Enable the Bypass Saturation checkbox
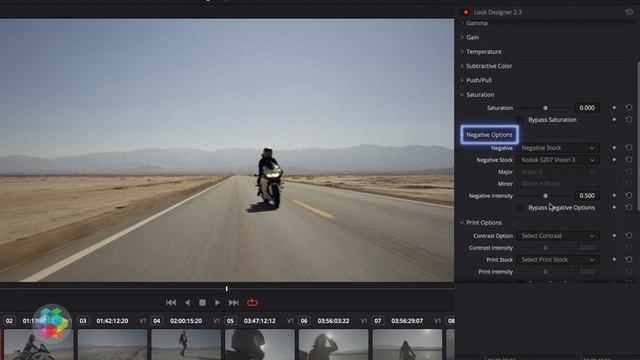This screenshot has height=360, width=640. [x=520, y=120]
